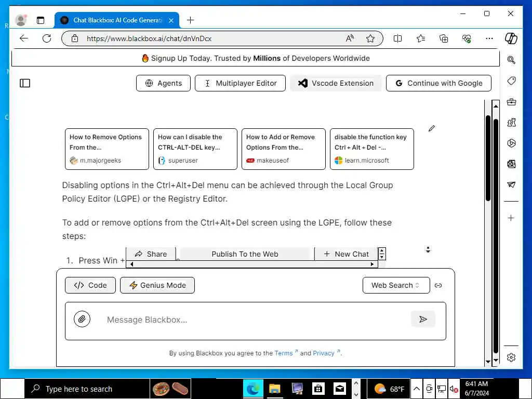Screen dimensions: 532x399
Task: Open Edge profile avatar
Action: pos(21,20)
